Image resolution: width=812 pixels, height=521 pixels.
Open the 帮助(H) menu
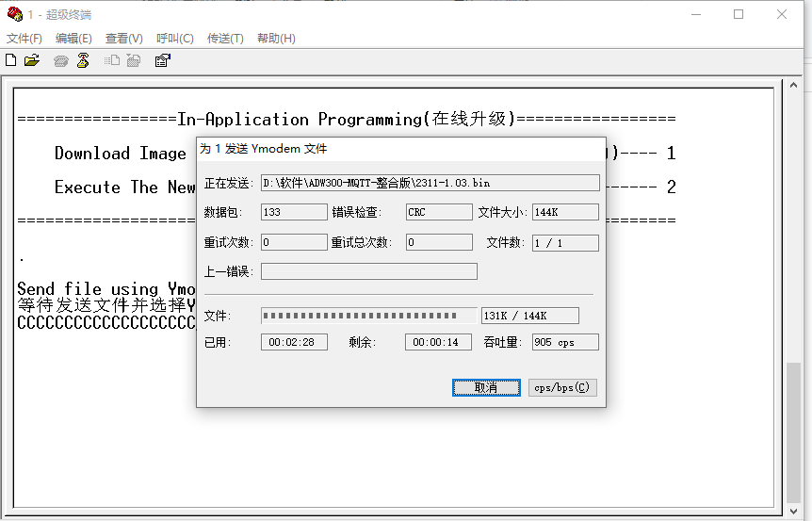[276, 39]
